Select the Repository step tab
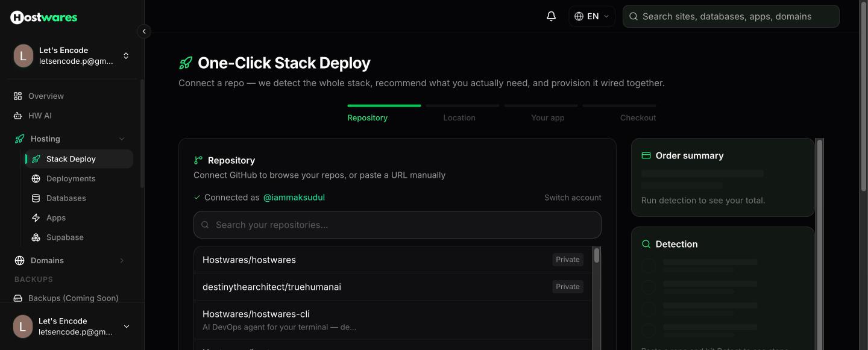Image resolution: width=868 pixels, height=350 pixels. 367,117
